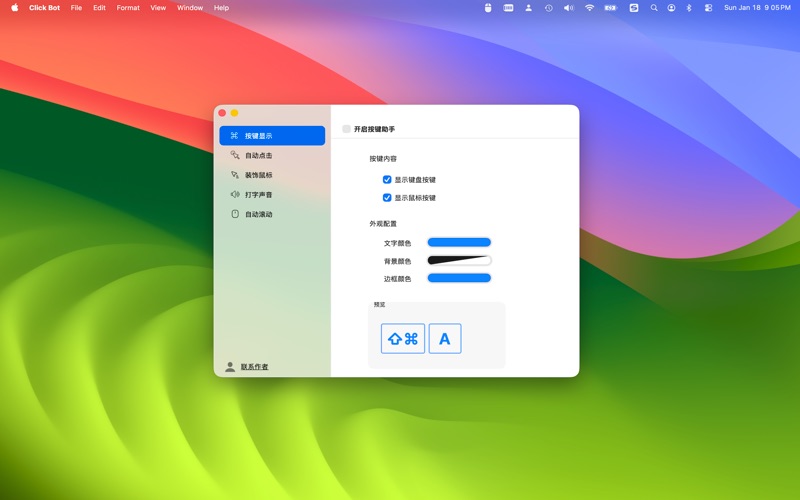Open the 自动滚动 mouse icon
Image resolution: width=800 pixels, height=500 pixels.
coord(235,214)
